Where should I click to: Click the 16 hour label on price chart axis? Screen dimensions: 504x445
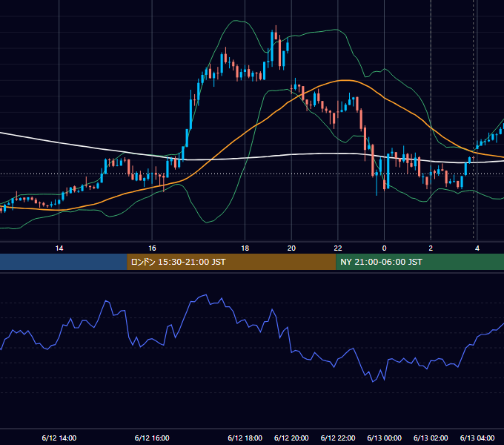(x=152, y=248)
